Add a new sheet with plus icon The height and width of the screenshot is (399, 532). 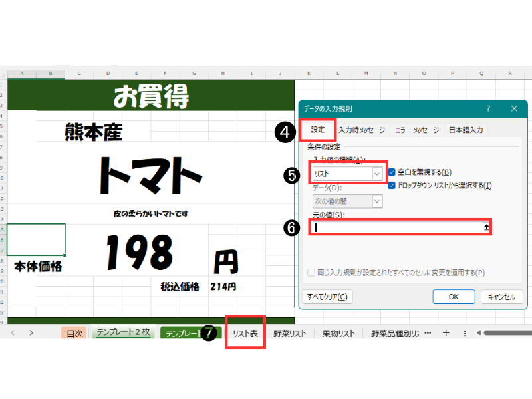click(x=446, y=333)
